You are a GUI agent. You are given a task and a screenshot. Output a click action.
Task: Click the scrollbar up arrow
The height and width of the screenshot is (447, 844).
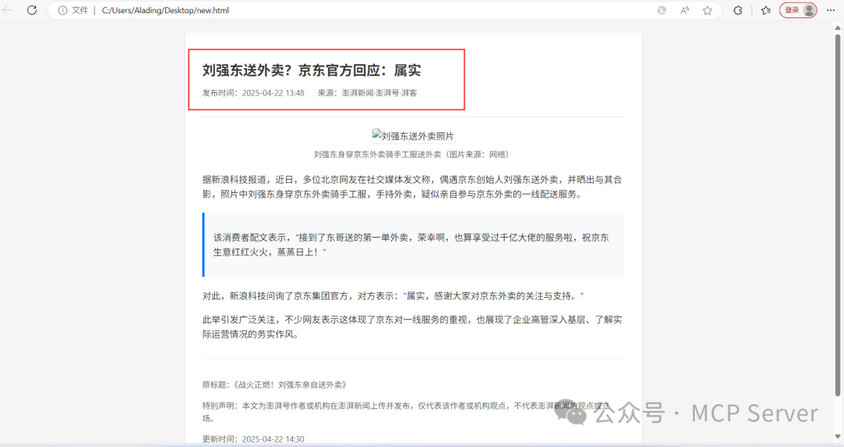pos(838,28)
